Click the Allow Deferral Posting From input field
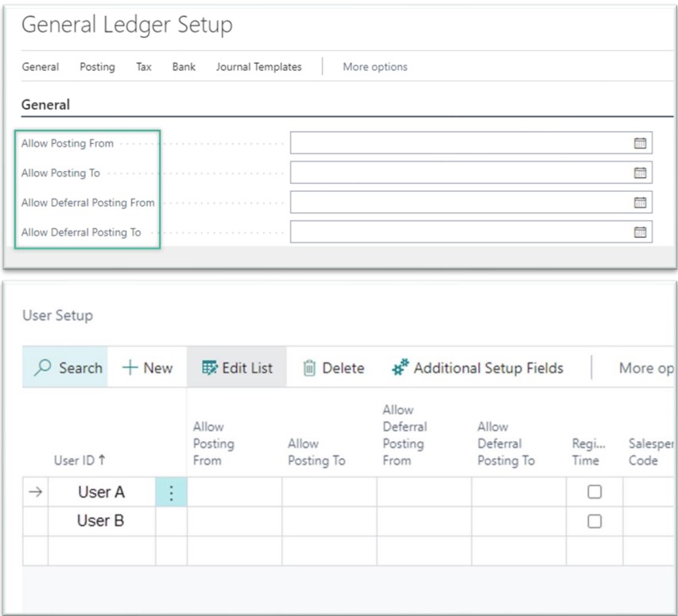 click(471, 203)
